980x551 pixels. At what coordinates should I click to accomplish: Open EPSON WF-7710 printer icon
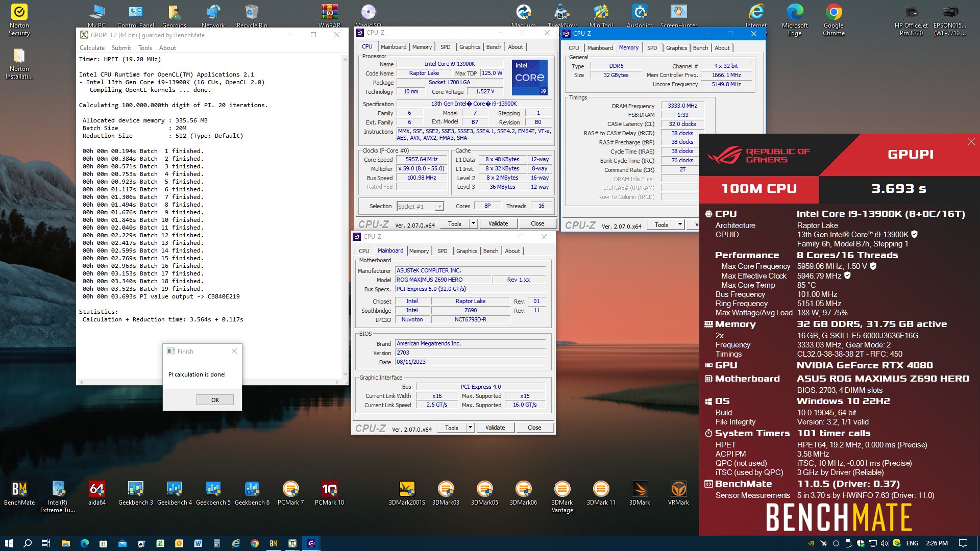(950, 20)
